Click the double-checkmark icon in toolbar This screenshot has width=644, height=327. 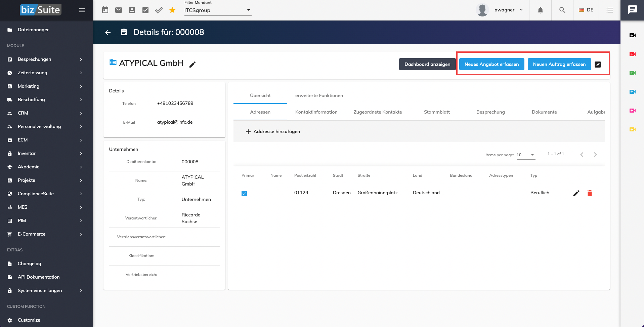point(159,10)
